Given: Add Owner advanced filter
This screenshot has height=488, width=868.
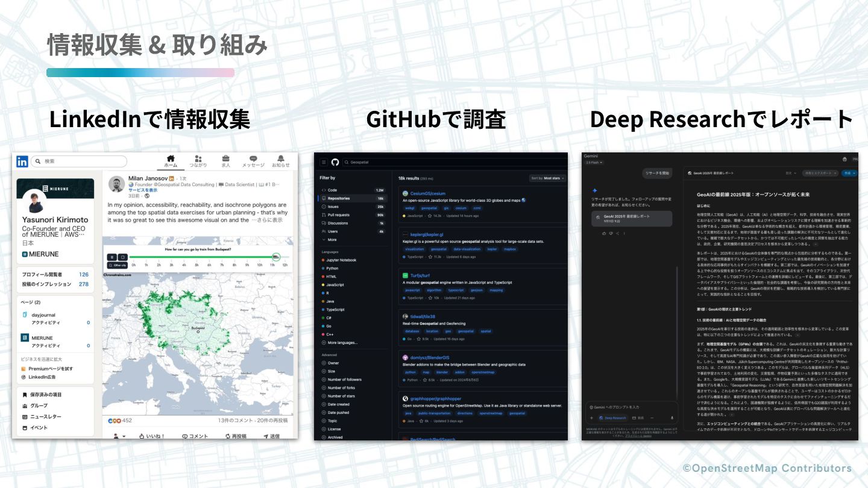Looking at the screenshot, I should click(x=332, y=363).
